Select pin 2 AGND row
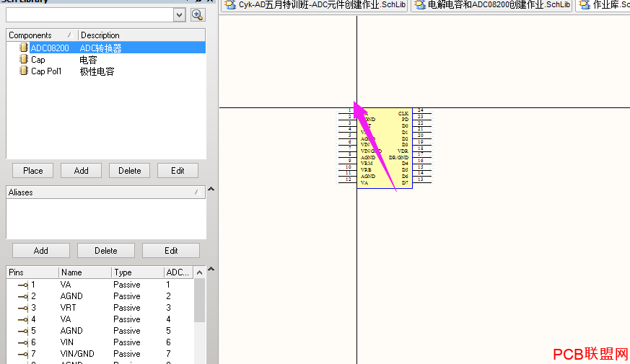Image resolution: width=630 pixels, height=364 pixels. [x=100, y=296]
